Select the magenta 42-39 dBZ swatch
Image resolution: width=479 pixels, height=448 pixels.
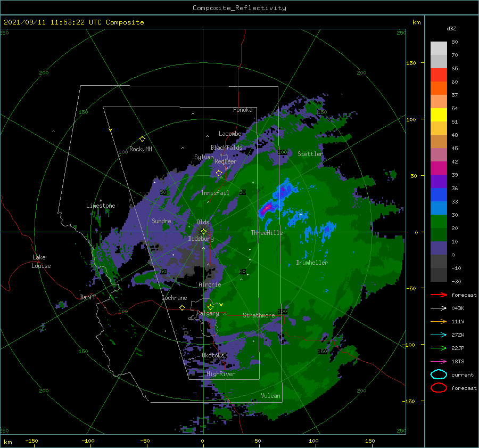439,168
